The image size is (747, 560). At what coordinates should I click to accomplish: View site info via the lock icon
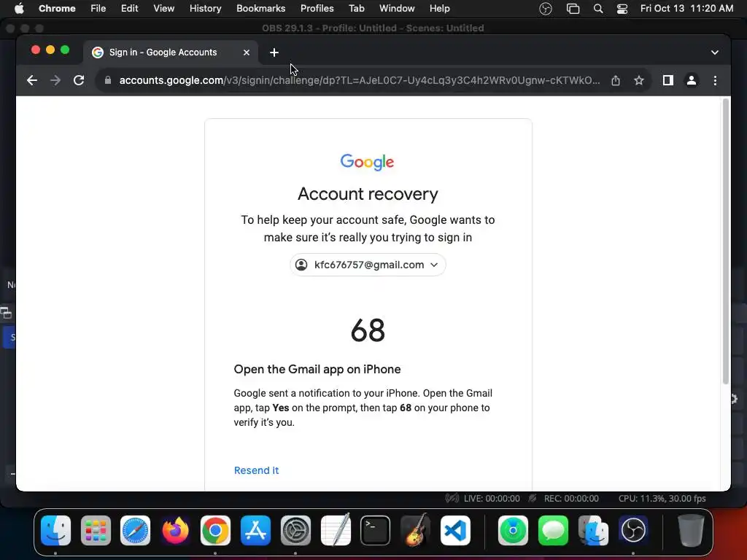(x=108, y=80)
